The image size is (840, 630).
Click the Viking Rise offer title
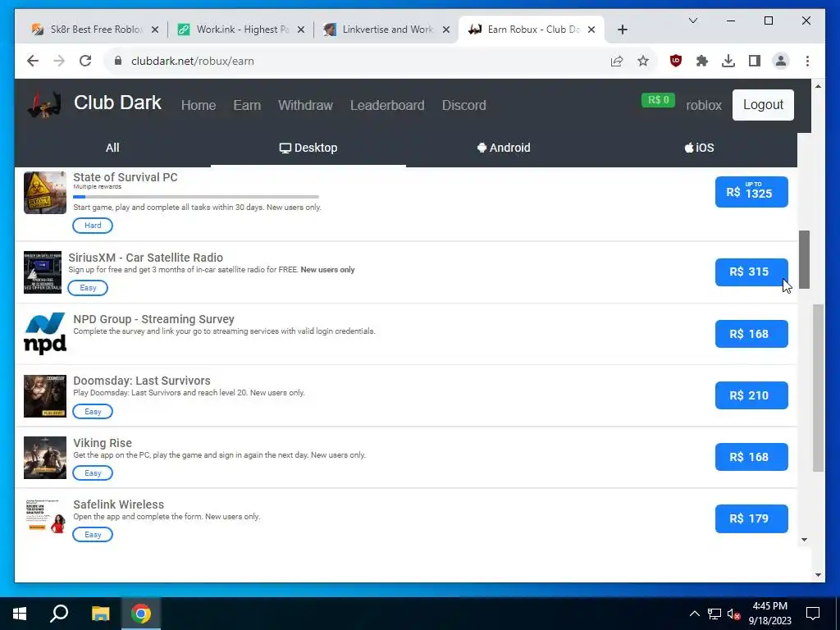103,443
